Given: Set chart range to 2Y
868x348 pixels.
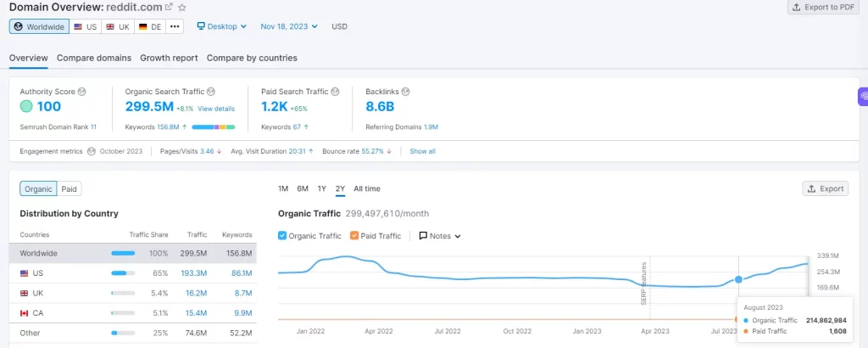Looking at the screenshot, I should click(340, 189).
